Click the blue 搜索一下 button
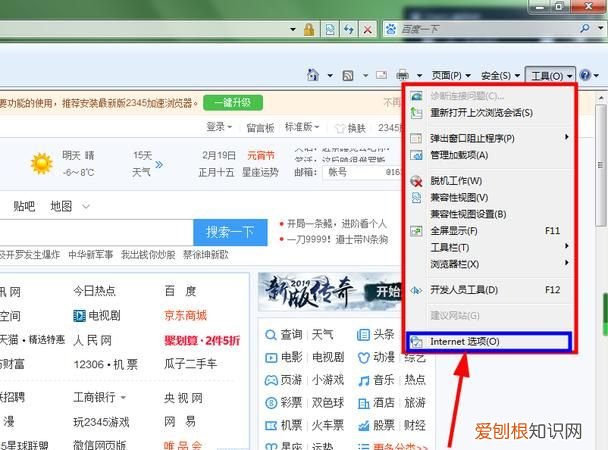The width and height of the screenshot is (608, 450). coord(230,232)
